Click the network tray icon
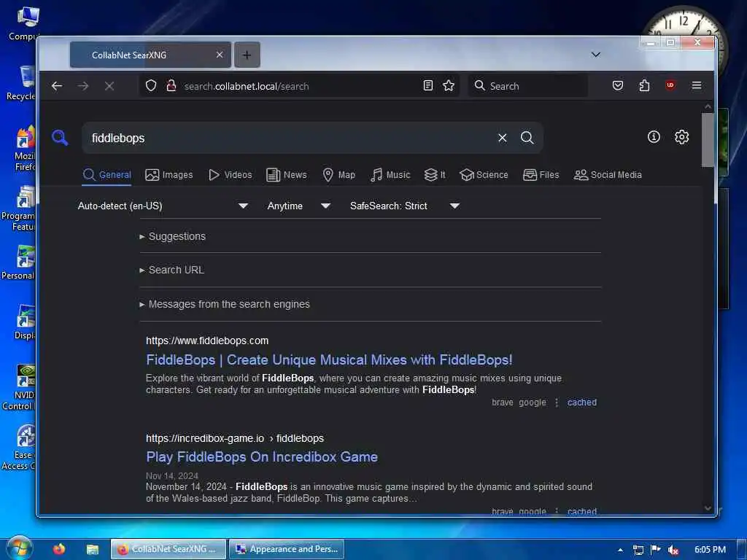This screenshot has height=560, width=747. click(x=638, y=550)
